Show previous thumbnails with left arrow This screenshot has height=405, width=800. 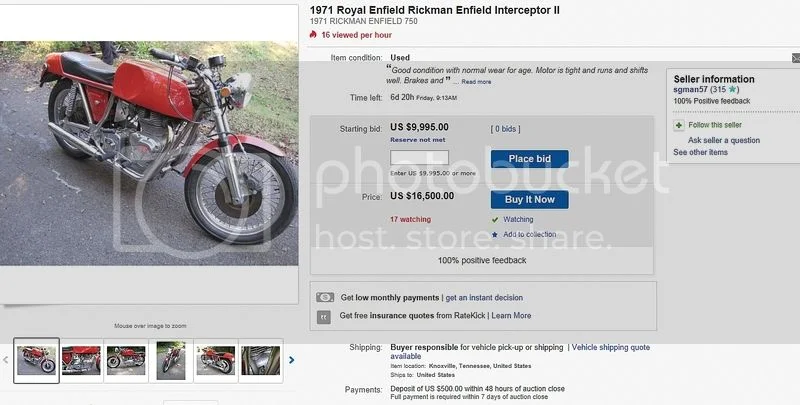point(6,360)
